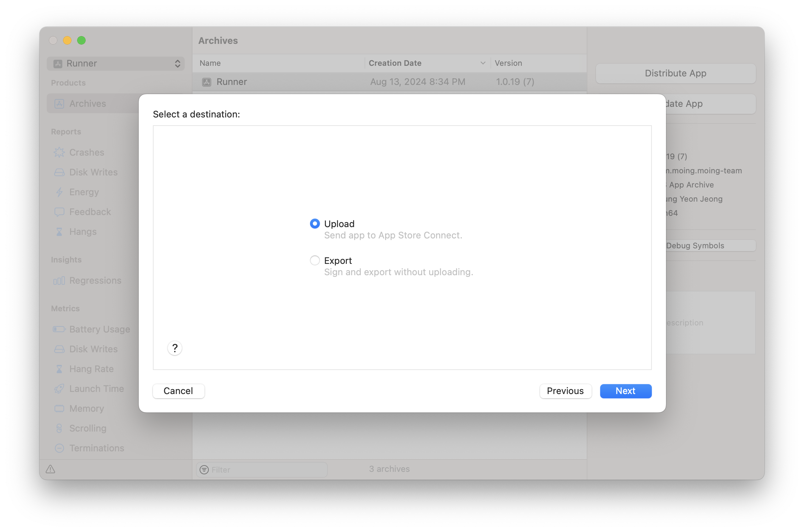Screen dimensions: 804x532
Task: Go back with the Previous button
Action: click(565, 391)
